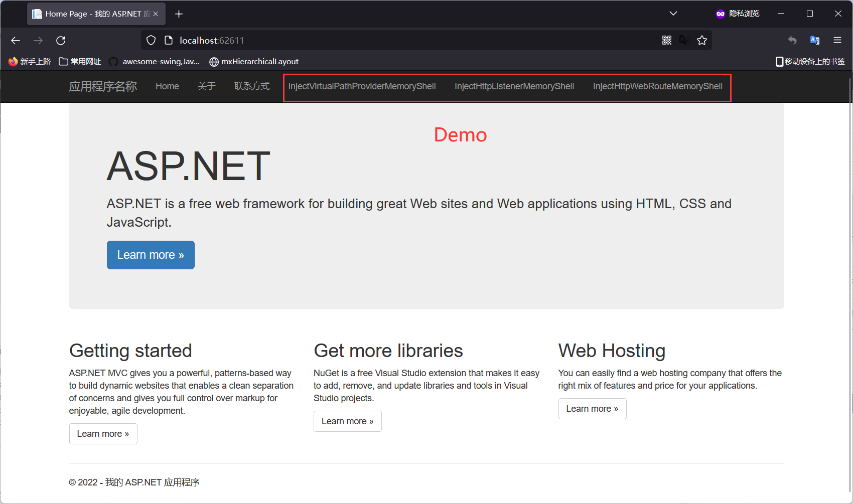The image size is (853, 504).
Task: Open the 常用网址 bookmarks folder
Action: 80,62
